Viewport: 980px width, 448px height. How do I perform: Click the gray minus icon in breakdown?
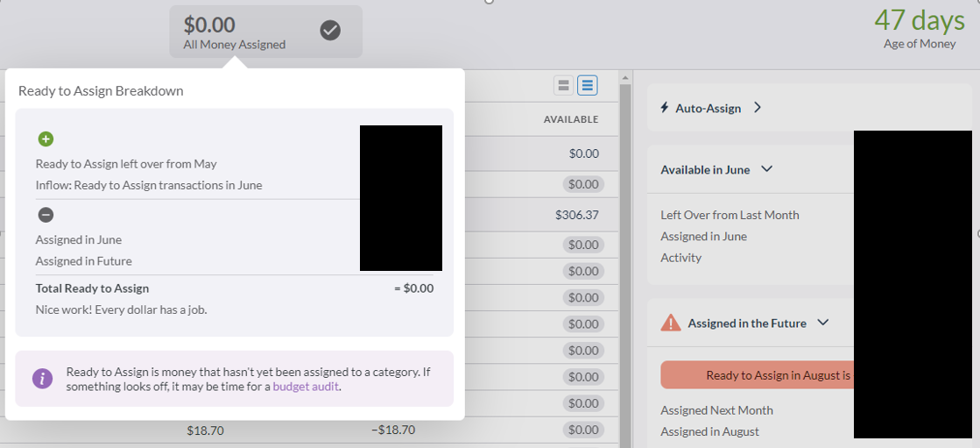tap(46, 215)
